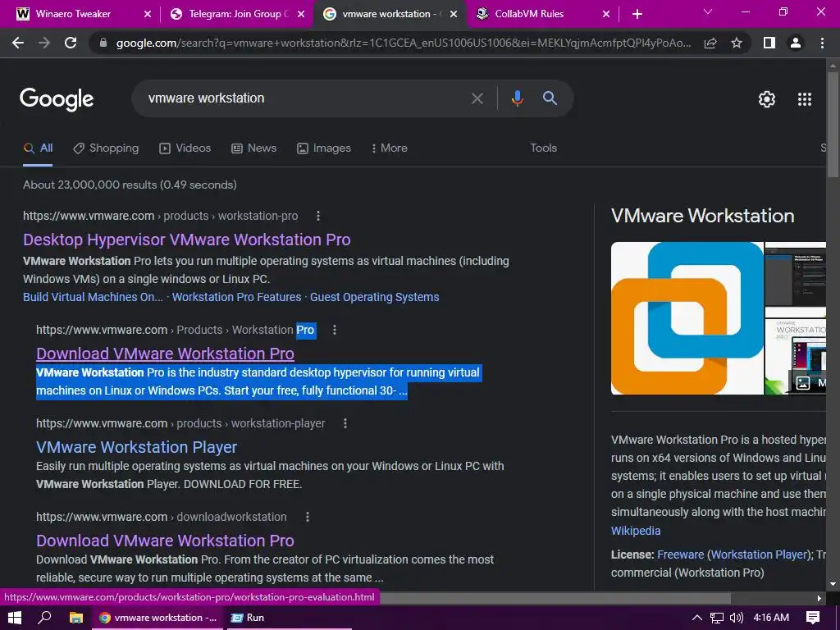Screen dimensions: 840x630
Task: Close the CollabVM Rules tab
Action: pyautogui.click(x=606, y=14)
